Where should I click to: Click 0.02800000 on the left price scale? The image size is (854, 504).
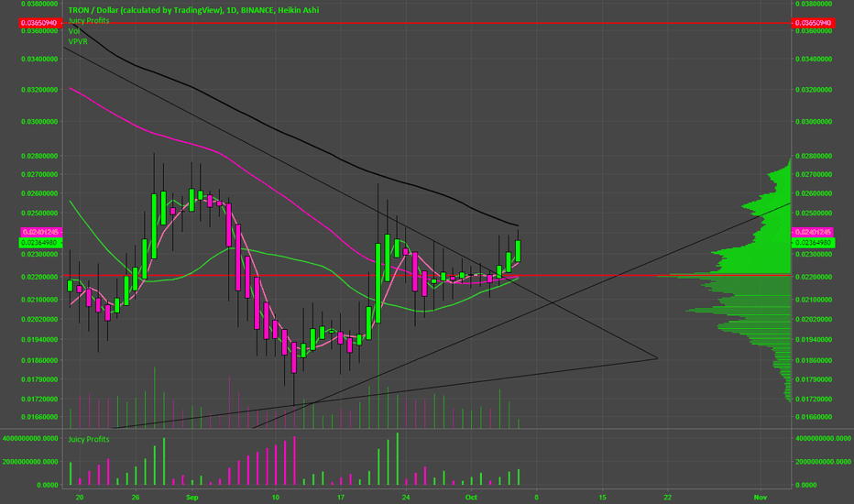coord(39,156)
